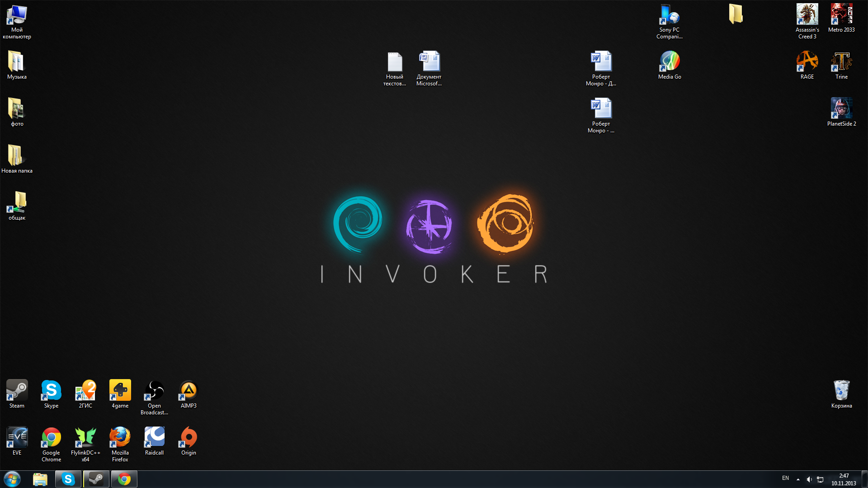Image resolution: width=868 pixels, height=488 pixels.
Task: Open the unnamed folder on the desktop
Action: point(736,14)
